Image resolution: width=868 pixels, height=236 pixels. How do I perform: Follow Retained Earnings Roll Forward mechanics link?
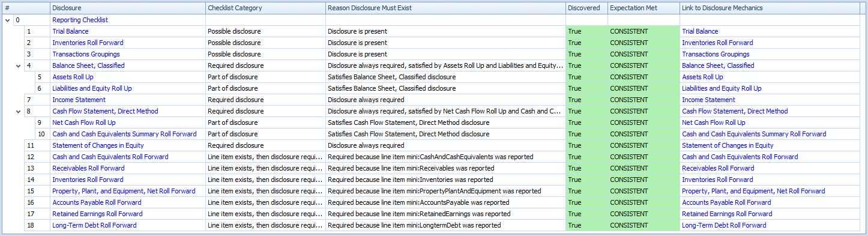point(727,214)
